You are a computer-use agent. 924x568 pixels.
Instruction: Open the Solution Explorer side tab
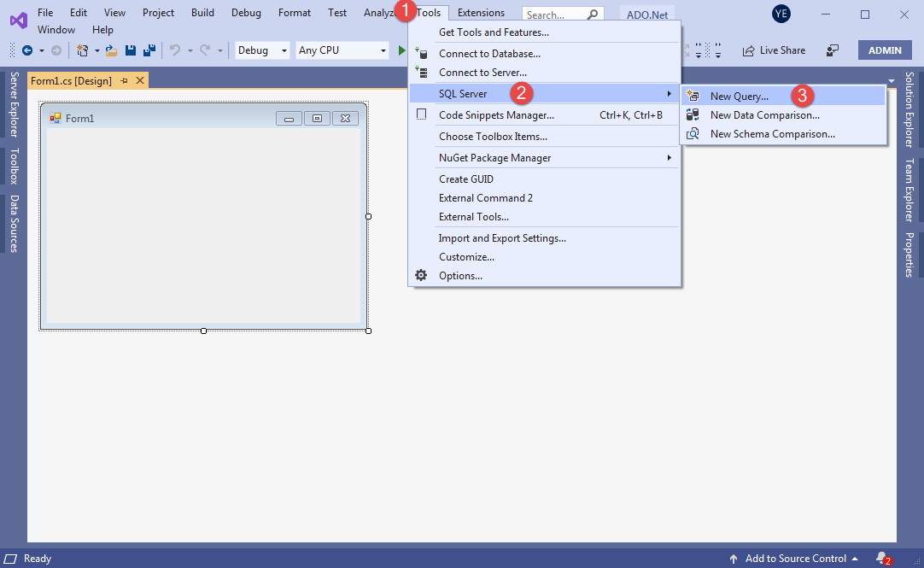point(909,109)
